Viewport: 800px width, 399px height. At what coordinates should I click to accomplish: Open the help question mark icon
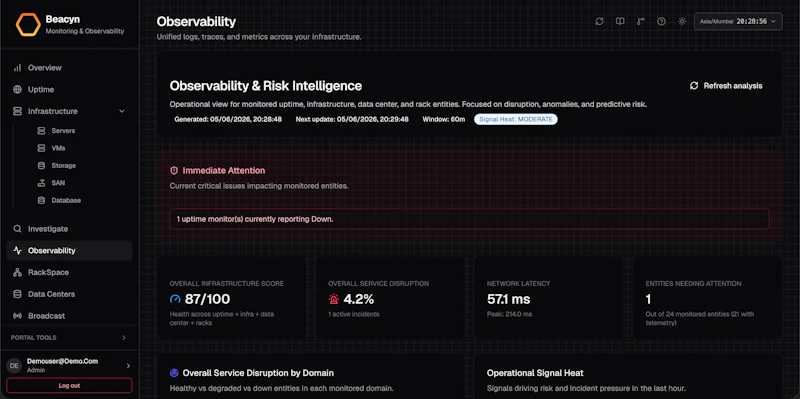661,21
